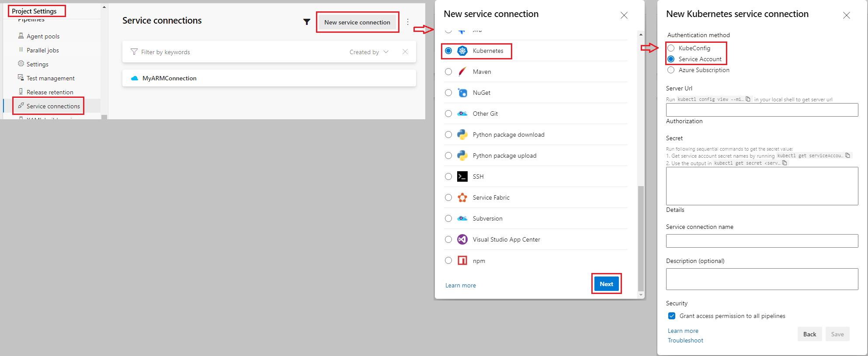Click the MyARMConnection cloud icon
868x356 pixels.
135,78
